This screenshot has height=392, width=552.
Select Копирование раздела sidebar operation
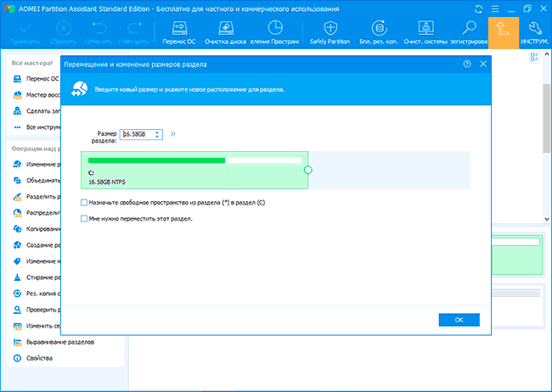(37, 229)
